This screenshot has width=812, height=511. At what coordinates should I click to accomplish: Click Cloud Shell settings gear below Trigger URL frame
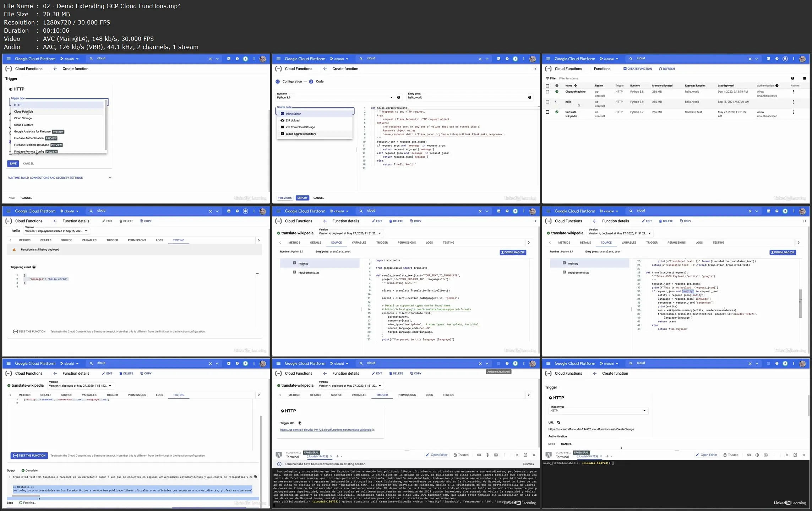click(x=487, y=455)
